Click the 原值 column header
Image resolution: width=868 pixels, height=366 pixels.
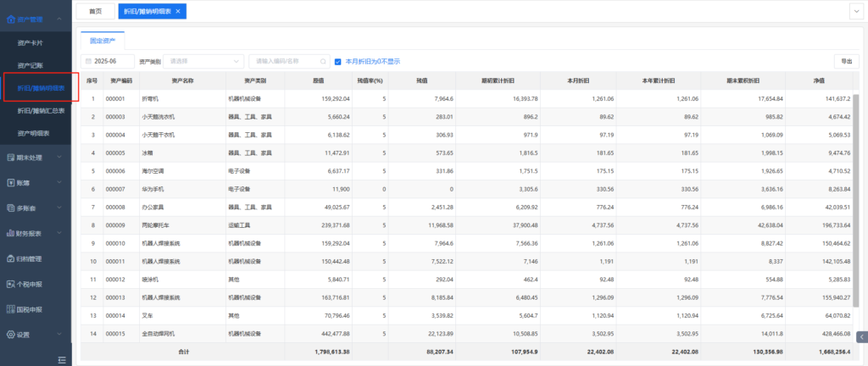(319, 80)
